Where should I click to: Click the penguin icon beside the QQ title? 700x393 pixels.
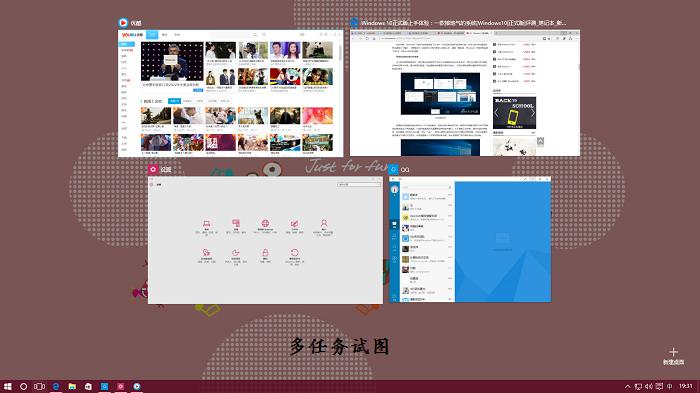393,169
